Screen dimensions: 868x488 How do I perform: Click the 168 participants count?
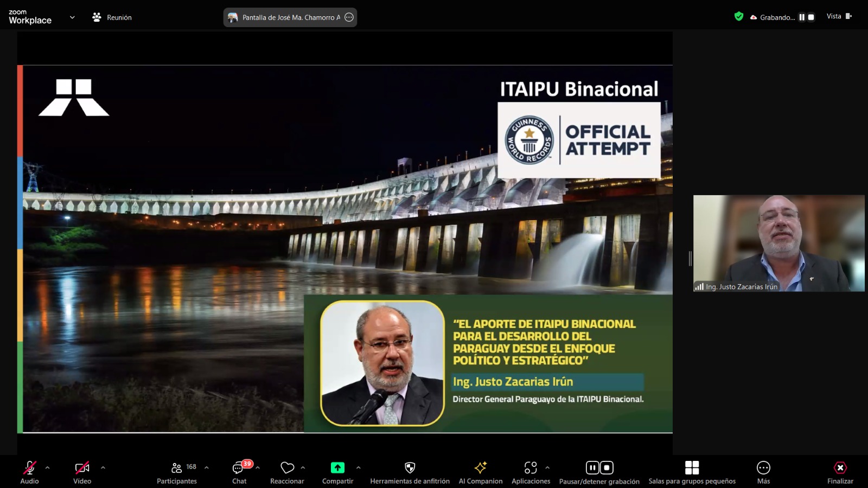click(x=192, y=467)
